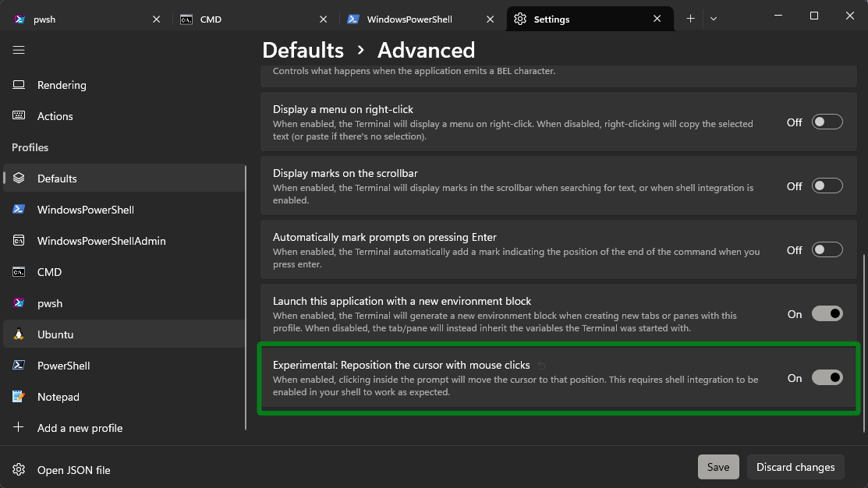Disable Launch with a new environment block
The image size is (868, 488).
[x=827, y=313]
